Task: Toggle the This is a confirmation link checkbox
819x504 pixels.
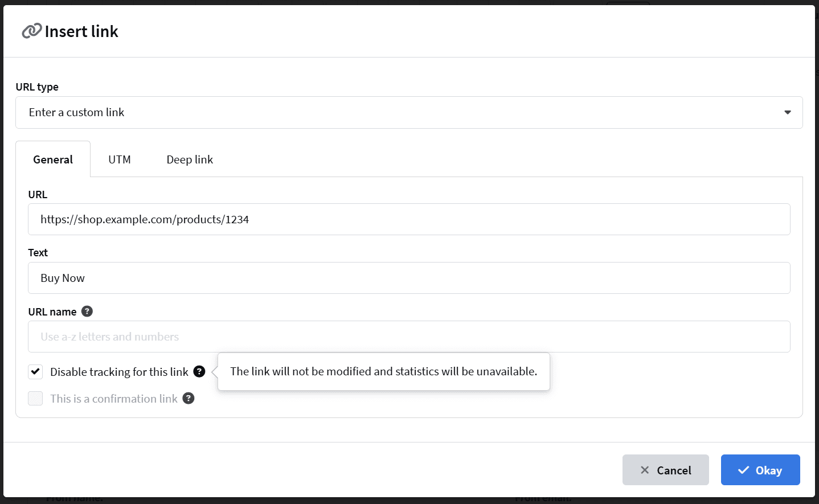Action: click(x=35, y=399)
